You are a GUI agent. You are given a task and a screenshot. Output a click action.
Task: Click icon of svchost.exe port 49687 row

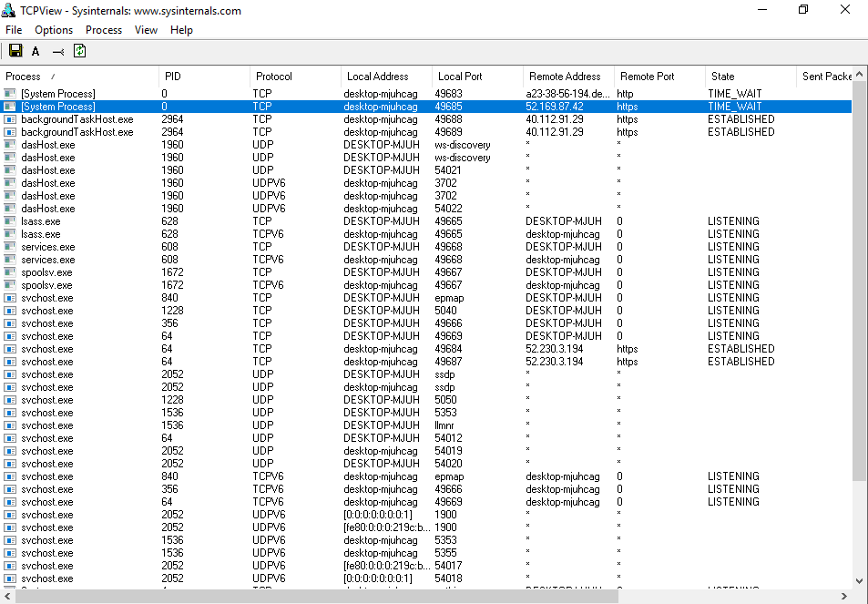pyautogui.click(x=10, y=362)
